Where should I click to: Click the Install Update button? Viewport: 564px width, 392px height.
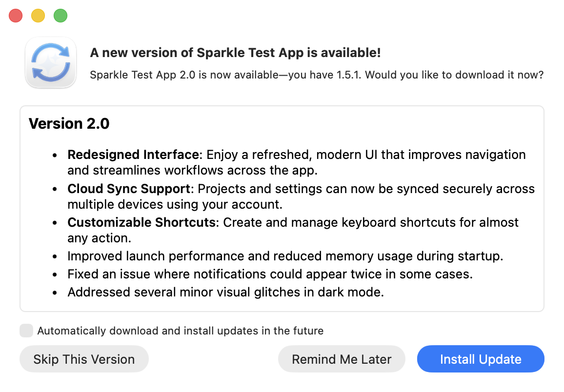pyautogui.click(x=480, y=359)
